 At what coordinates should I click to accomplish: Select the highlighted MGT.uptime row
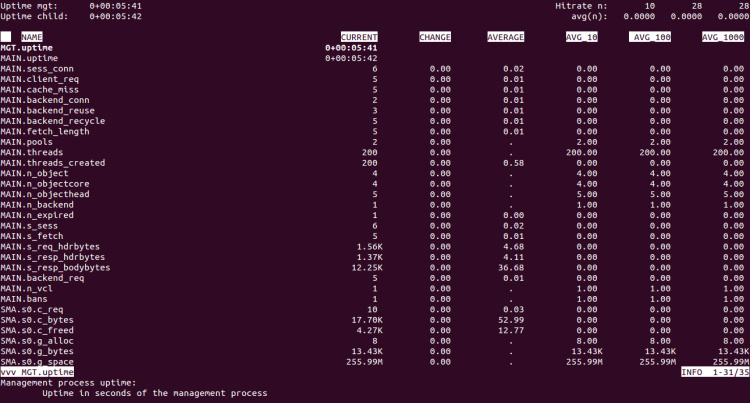(28, 48)
